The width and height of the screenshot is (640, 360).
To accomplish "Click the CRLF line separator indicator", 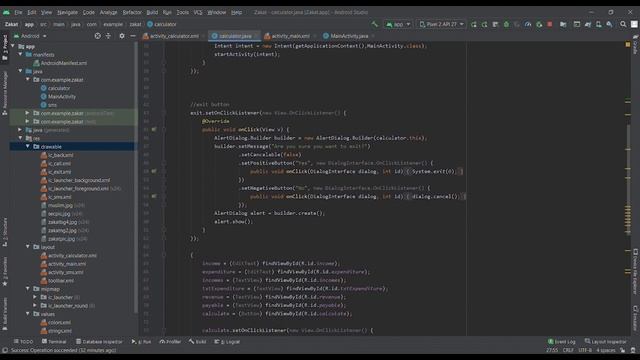I will point(568,350).
